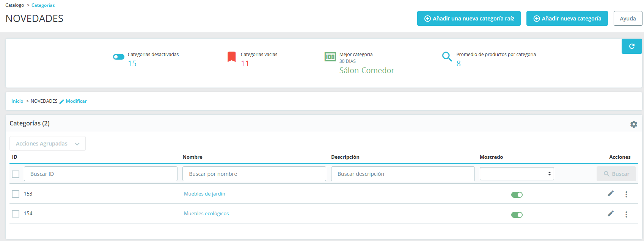Click the edit pencil for Muebles de jardín

(611, 194)
